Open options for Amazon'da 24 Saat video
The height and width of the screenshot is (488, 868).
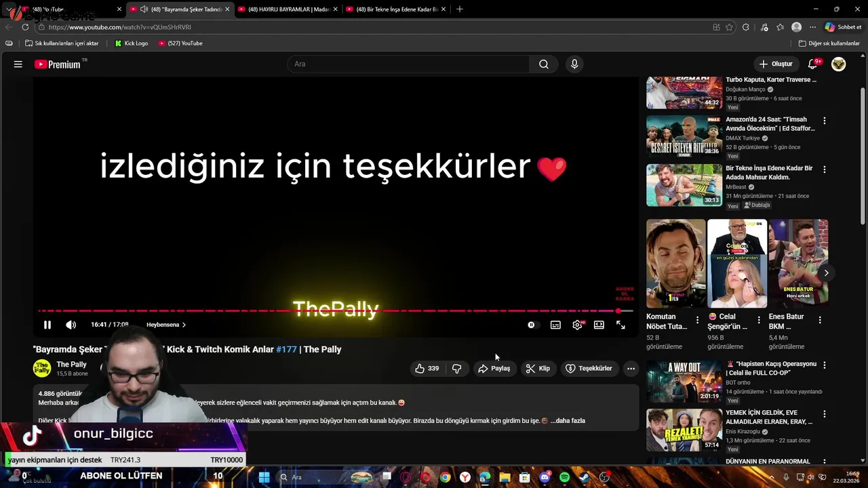(x=825, y=121)
